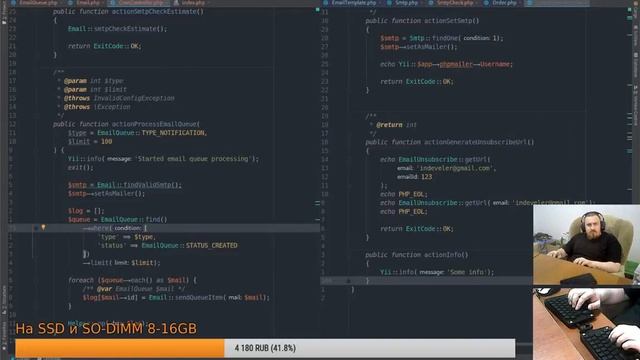This screenshot has height=360, width=640.
Task: Click the $limit default value 100
Action: 107,141
